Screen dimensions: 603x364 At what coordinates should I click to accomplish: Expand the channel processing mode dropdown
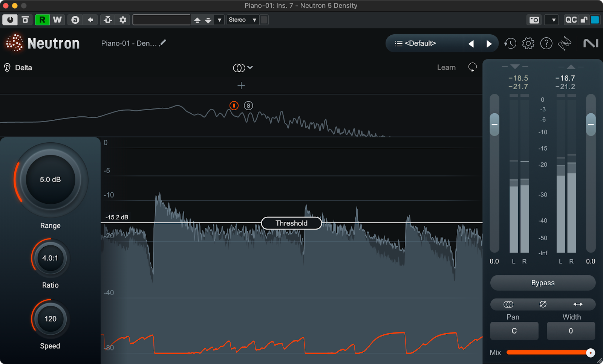click(x=243, y=68)
